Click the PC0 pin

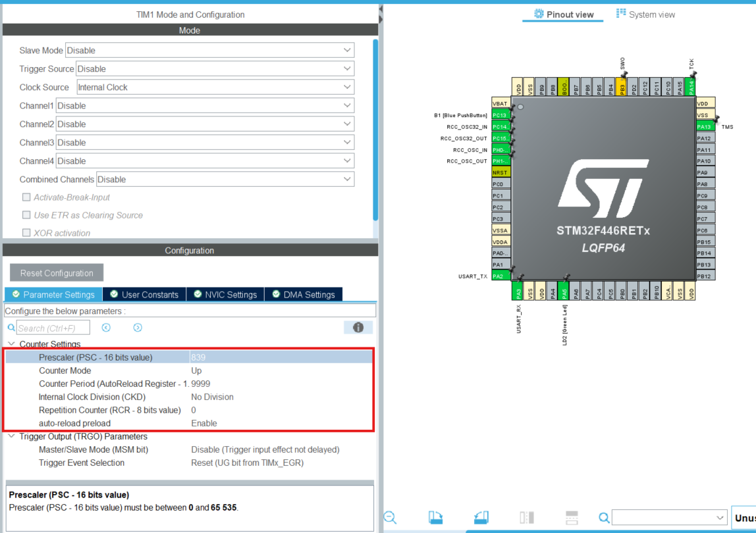point(500,184)
